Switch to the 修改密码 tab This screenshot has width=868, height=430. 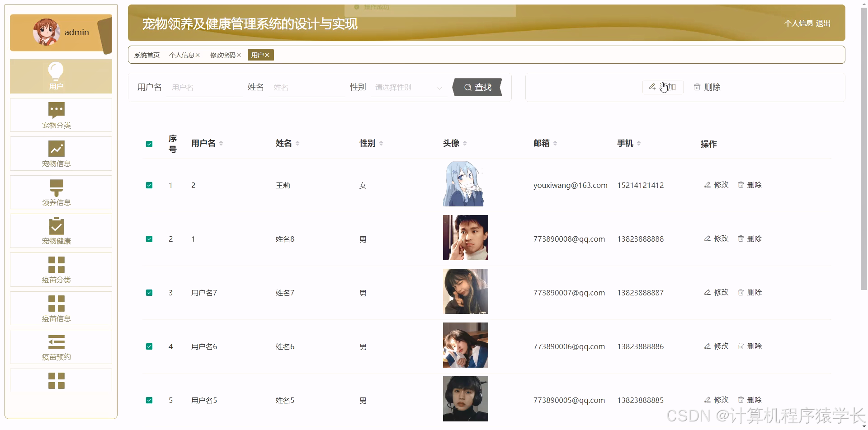[x=223, y=55]
